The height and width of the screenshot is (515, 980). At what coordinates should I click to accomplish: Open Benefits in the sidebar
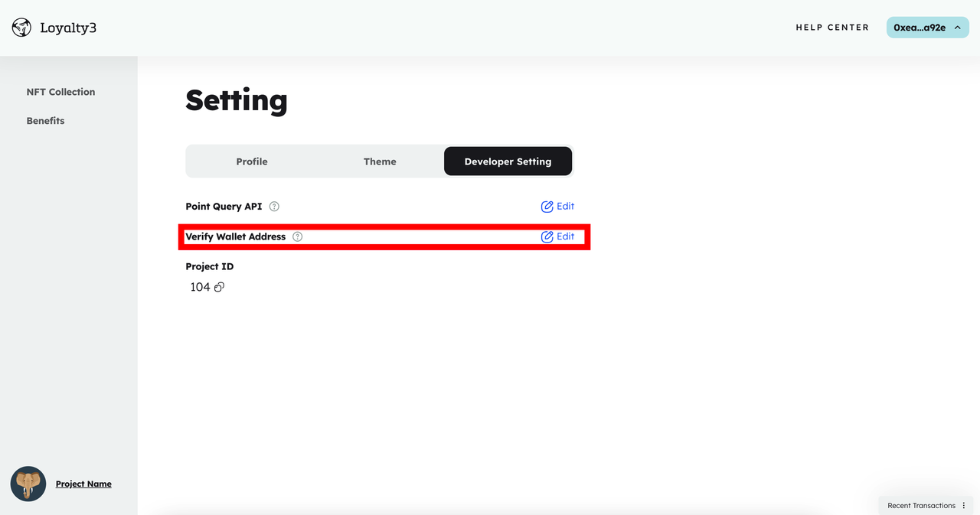click(45, 121)
